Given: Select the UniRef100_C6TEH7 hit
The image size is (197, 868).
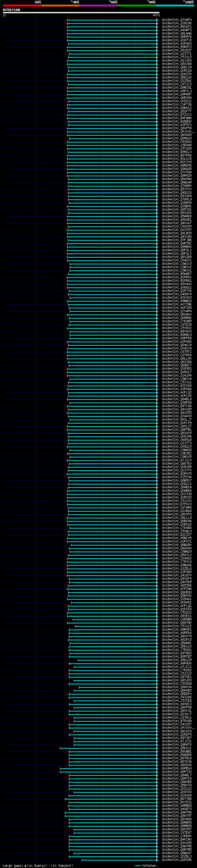Looking at the screenshot, I should click(177, 833).
